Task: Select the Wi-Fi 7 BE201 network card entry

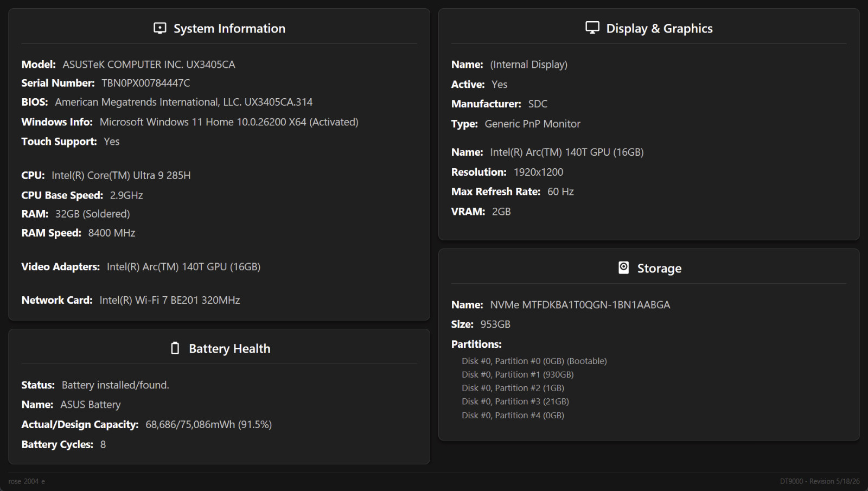Action: click(170, 300)
